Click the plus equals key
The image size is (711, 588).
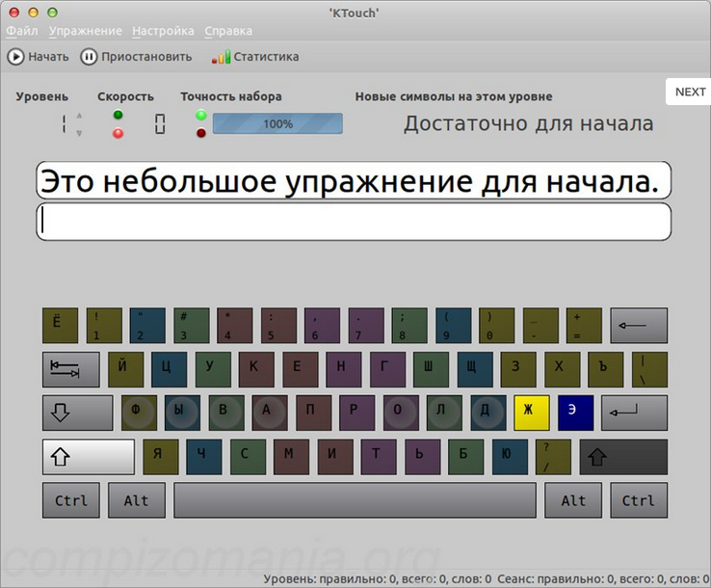click(584, 325)
